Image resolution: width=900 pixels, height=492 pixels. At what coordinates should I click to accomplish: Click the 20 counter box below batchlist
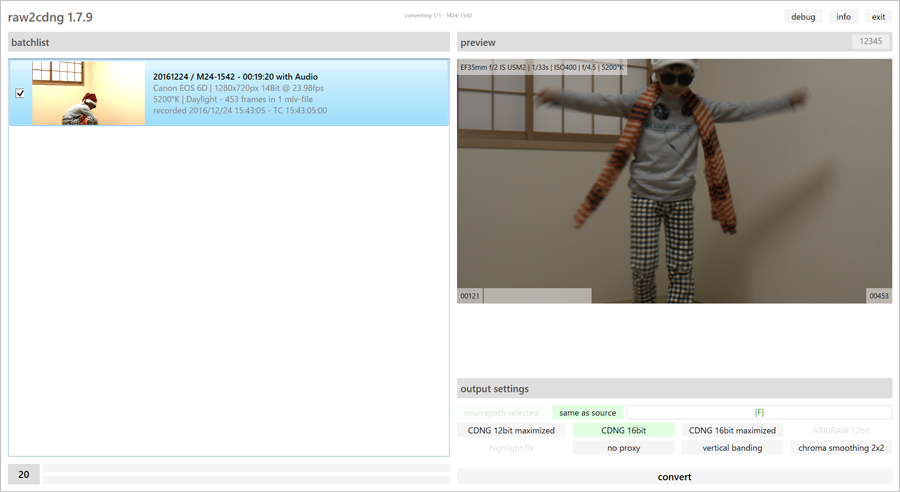[24, 475]
